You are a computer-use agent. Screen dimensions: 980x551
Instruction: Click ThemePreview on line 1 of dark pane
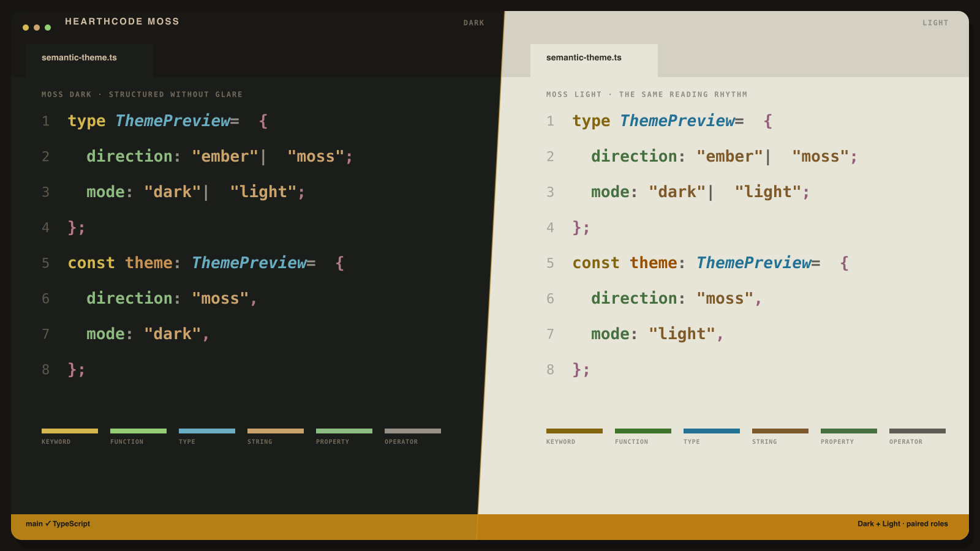pos(173,121)
